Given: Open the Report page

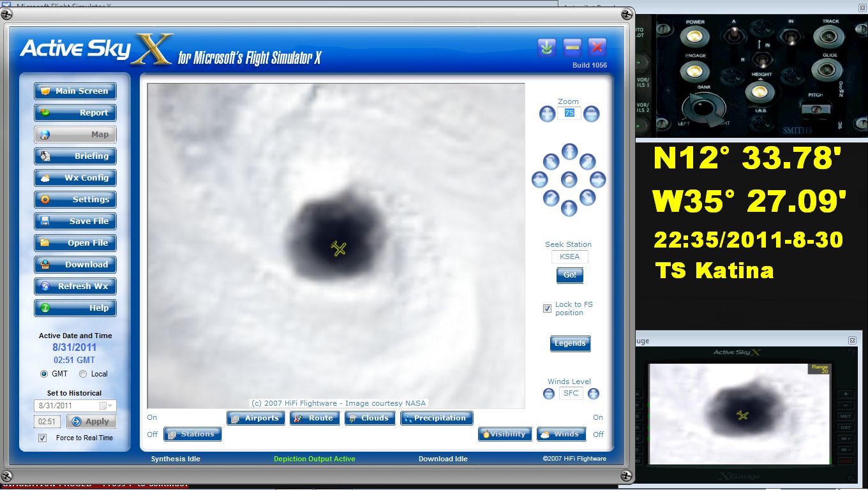Looking at the screenshot, I should [75, 113].
